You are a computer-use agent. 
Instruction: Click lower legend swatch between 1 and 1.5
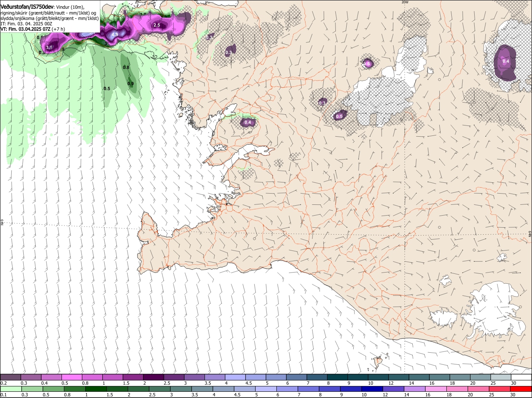(x=96, y=389)
